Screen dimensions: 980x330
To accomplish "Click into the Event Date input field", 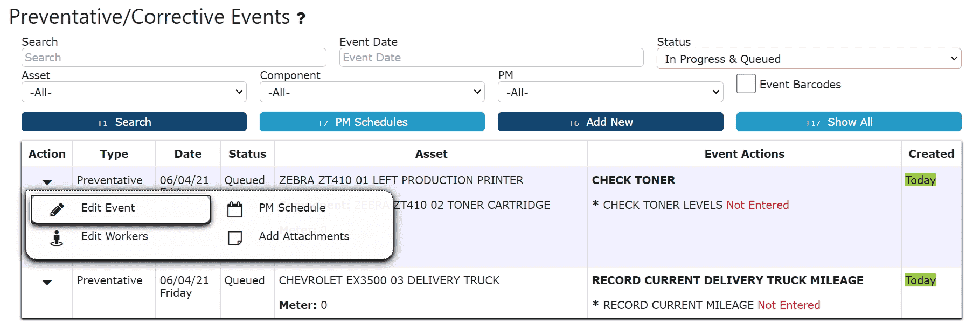I will (x=491, y=58).
